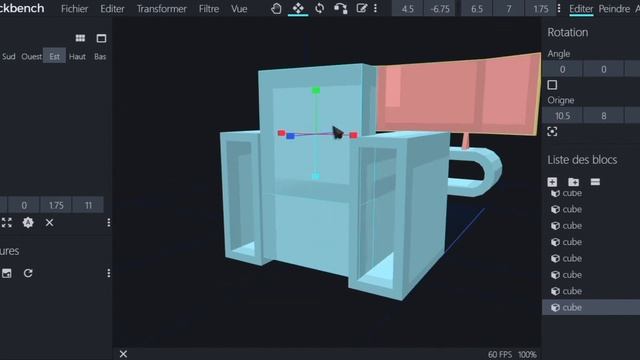Click the import texture icon
Viewport: 640px width, 360px height.
(x=7, y=273)
